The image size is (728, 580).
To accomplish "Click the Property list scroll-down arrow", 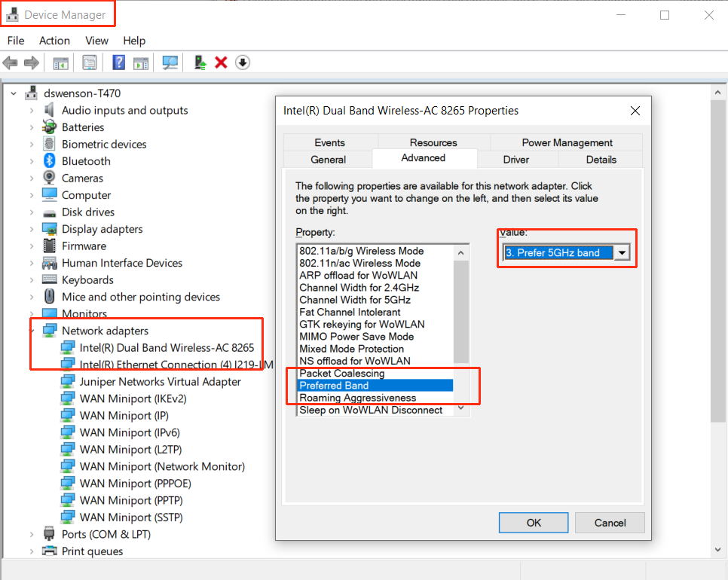I will [461, 408].
